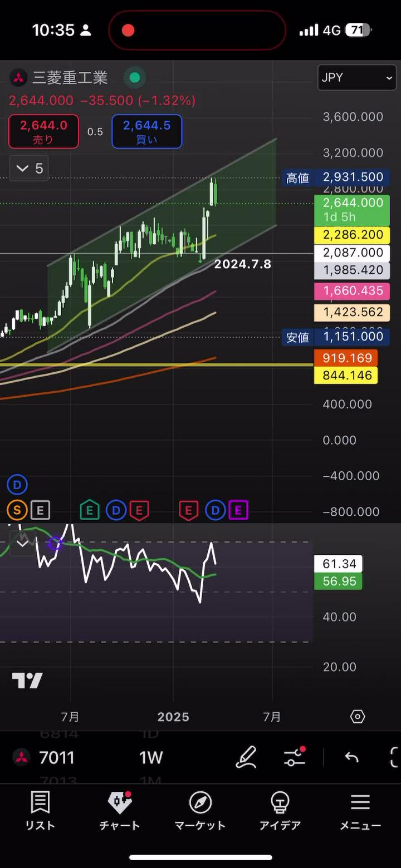The height and width of the screenshot is (868, 401).
Task: Open the drawing tools pencil icon
Action: [x=246, y=757]
